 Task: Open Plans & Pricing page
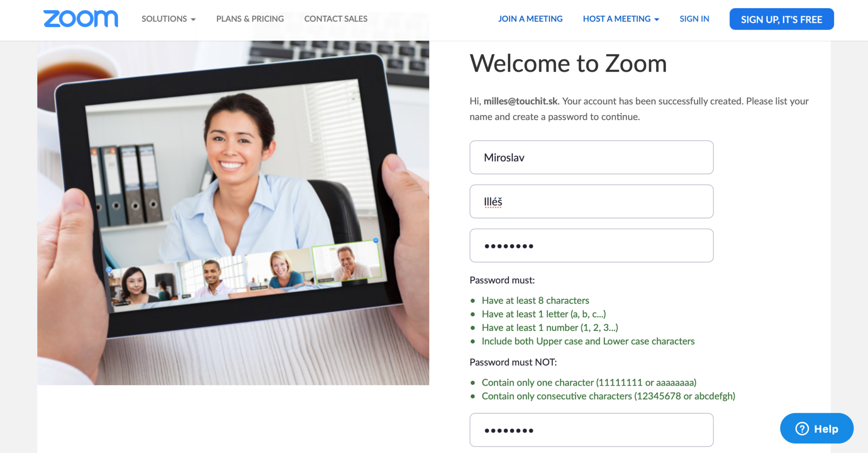pos(250,19)
